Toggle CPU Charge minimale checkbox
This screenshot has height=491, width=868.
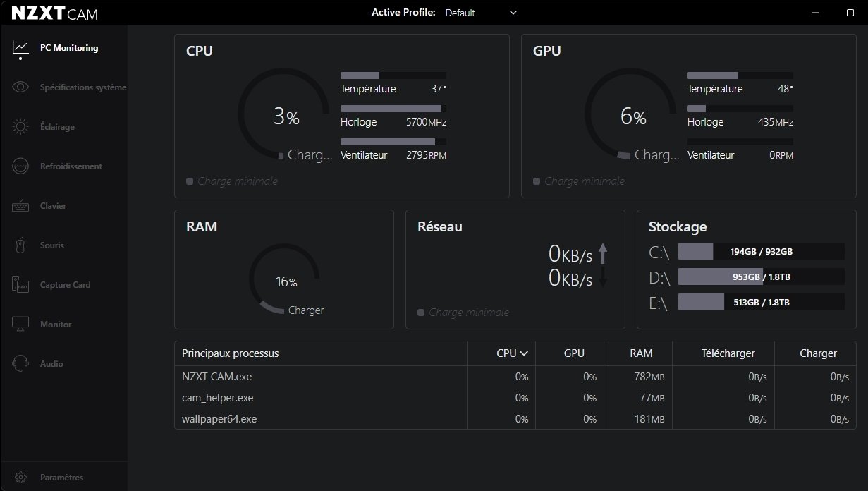(x=190, y=181)
